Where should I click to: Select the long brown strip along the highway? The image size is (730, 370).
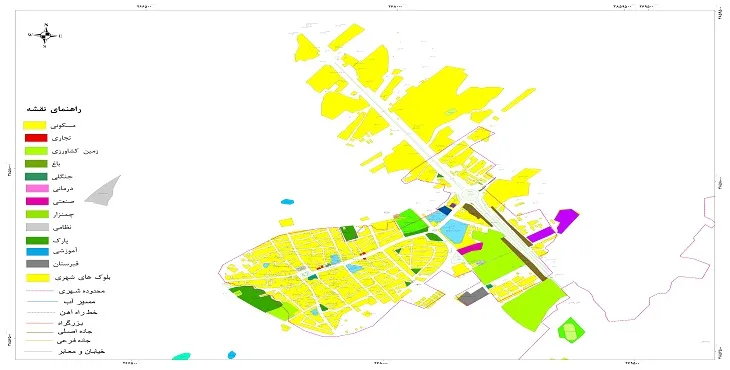523,259
